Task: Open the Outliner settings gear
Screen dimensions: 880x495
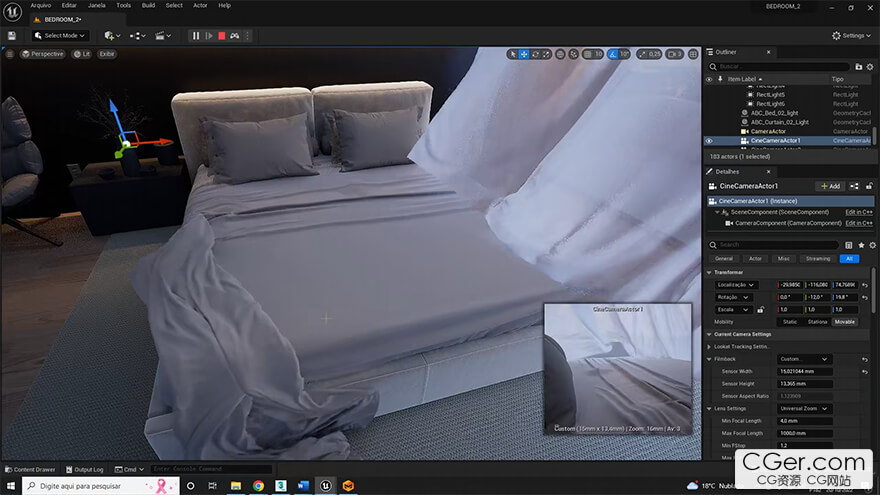Action: click(868, 65)
